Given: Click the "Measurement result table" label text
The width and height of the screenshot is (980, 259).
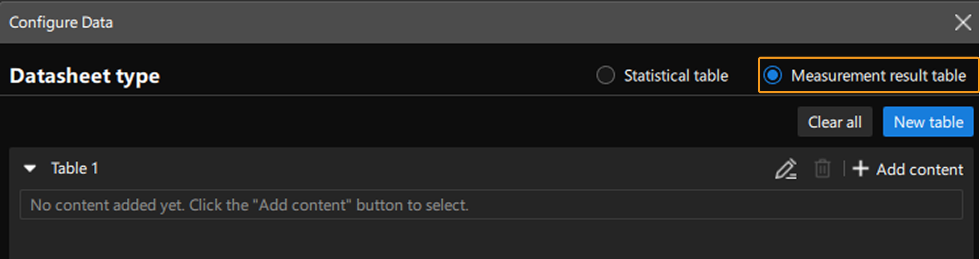Looking at the screenshot, I should click(878, 76).
